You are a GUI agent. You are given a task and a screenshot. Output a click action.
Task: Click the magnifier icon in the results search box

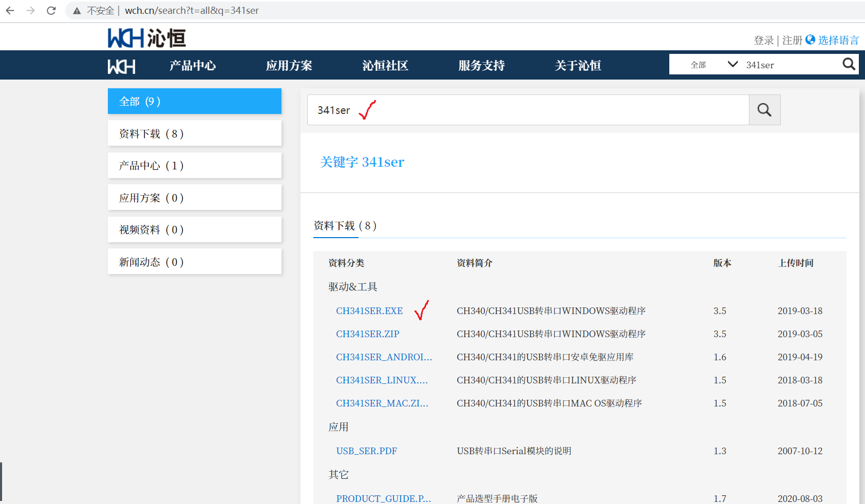(x=764, y=109)
